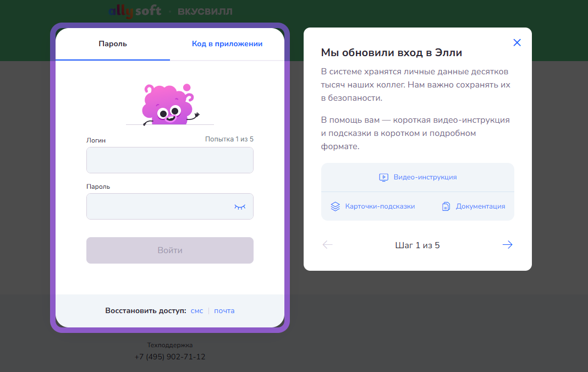
Task: Click the pink mascot character
Action: [x=167, y=105]
